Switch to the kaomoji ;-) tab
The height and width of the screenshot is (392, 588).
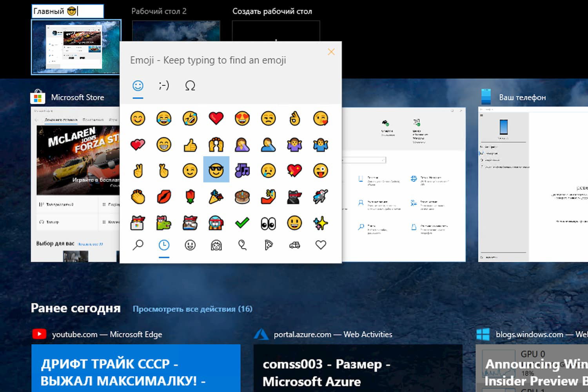(x=164, y=85)
